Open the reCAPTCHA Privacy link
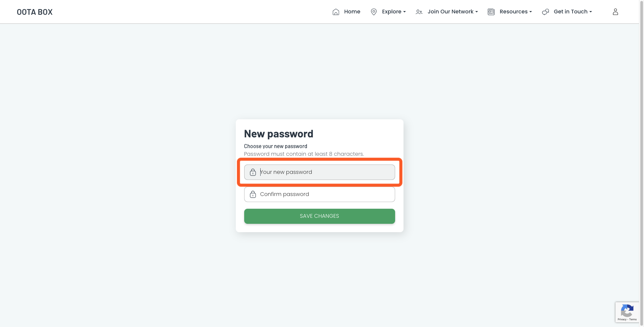This screenshot has height=327, width=644. coord(622,320)
